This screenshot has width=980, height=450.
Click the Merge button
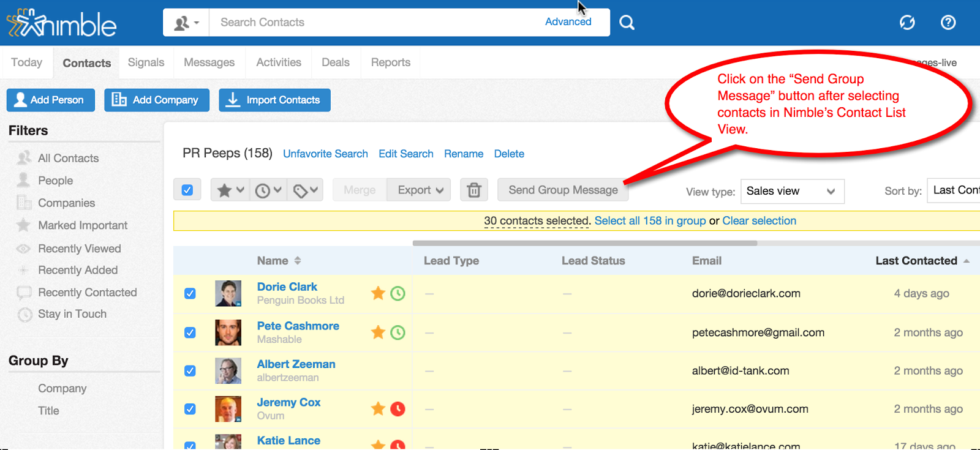(360, 190)
